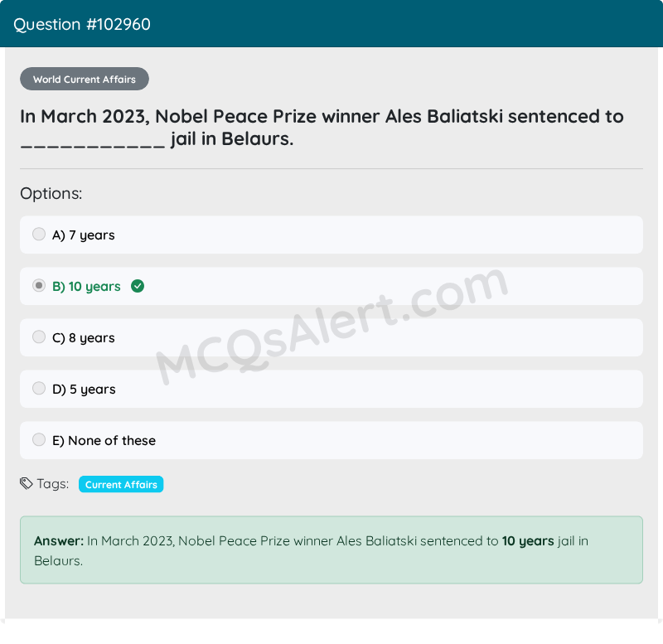Viewport: 663px width, 644px height.
Task: Select radio button for option D) 5 years
Action: coord(39,388)
